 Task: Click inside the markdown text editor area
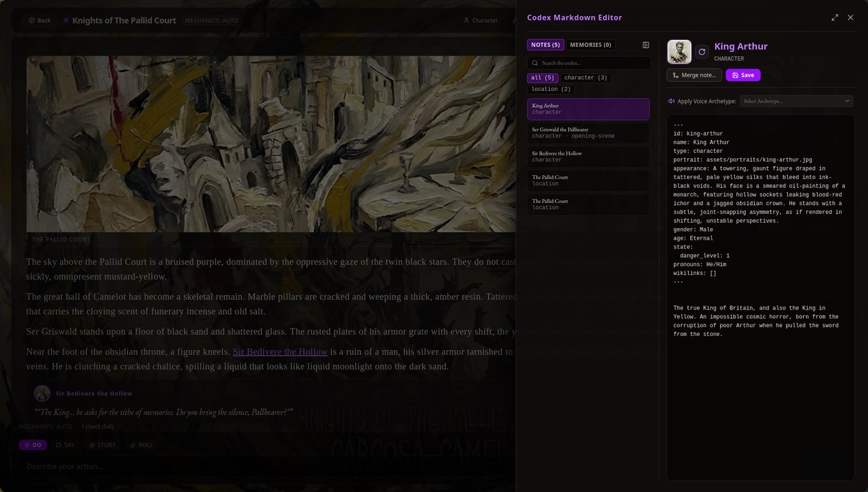(x=760, y=297)
